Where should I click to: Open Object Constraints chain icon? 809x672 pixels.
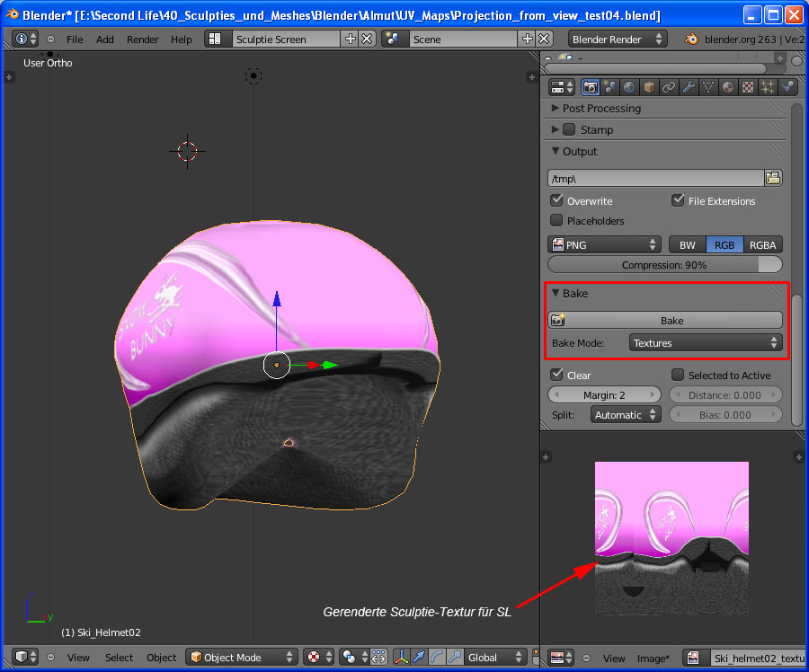pos(669,87)
